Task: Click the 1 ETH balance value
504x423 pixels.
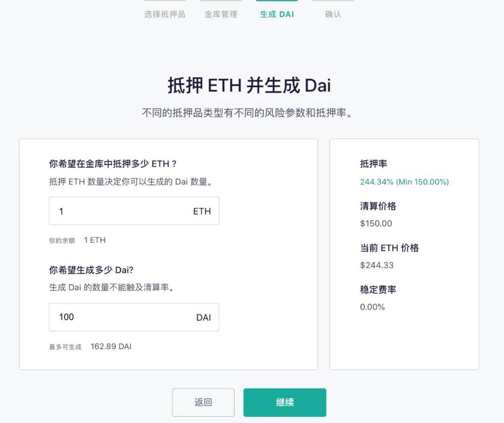Action: coord(95,240)
